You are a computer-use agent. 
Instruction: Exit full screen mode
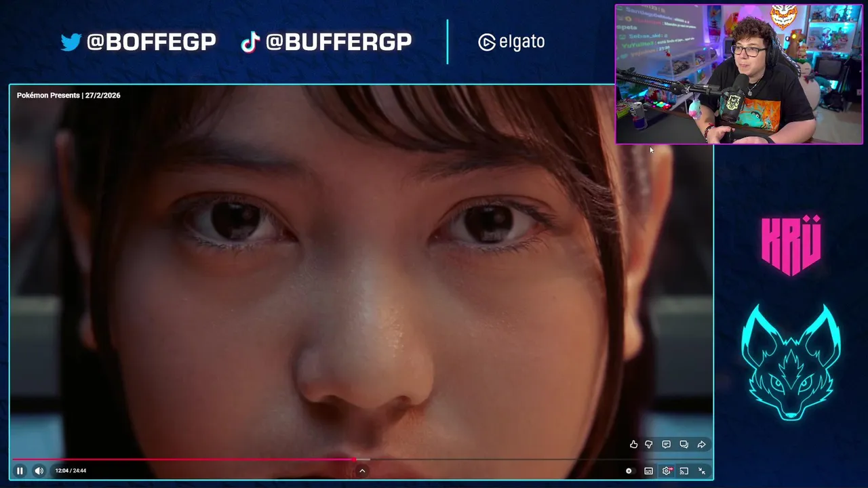tap(702, 470)
